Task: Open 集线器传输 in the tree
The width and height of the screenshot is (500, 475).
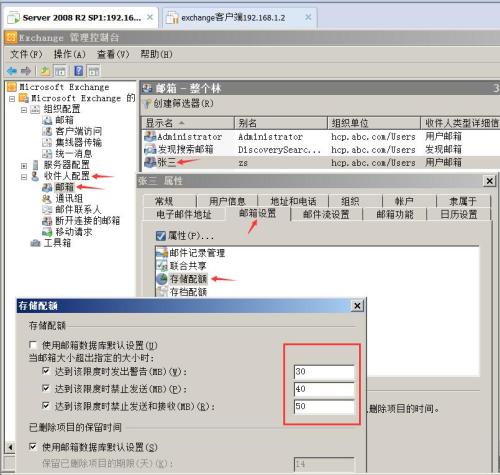Action: tap(78, 142)
